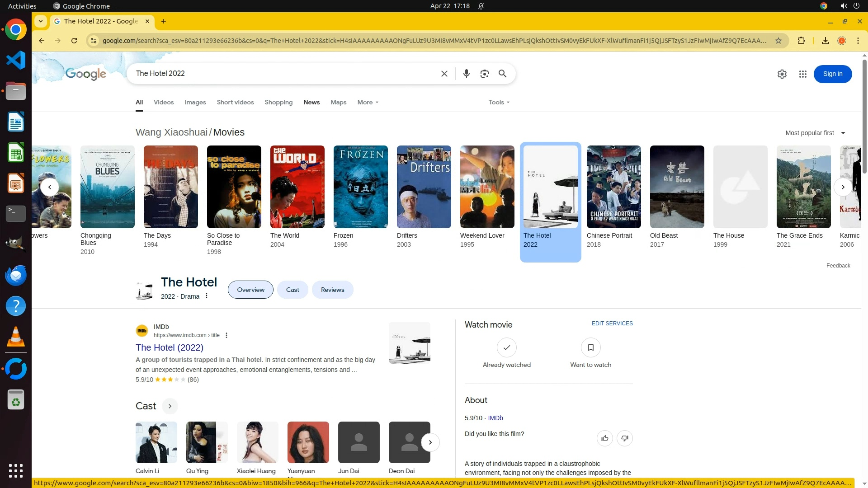The width and height of the screenshot is (868, 488).
Task: Click thumbs up for this film
Action: click(x=604, y=438)
